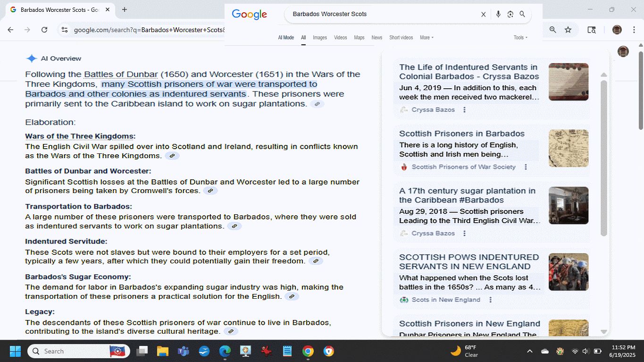
Task: Open the Google account avatar on the page
Action: (x=623, y=51)
